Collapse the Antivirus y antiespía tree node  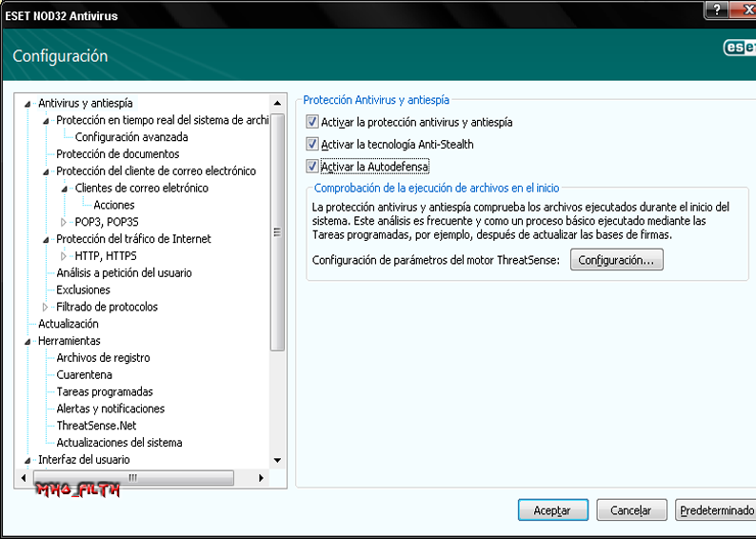pos(28,104)
